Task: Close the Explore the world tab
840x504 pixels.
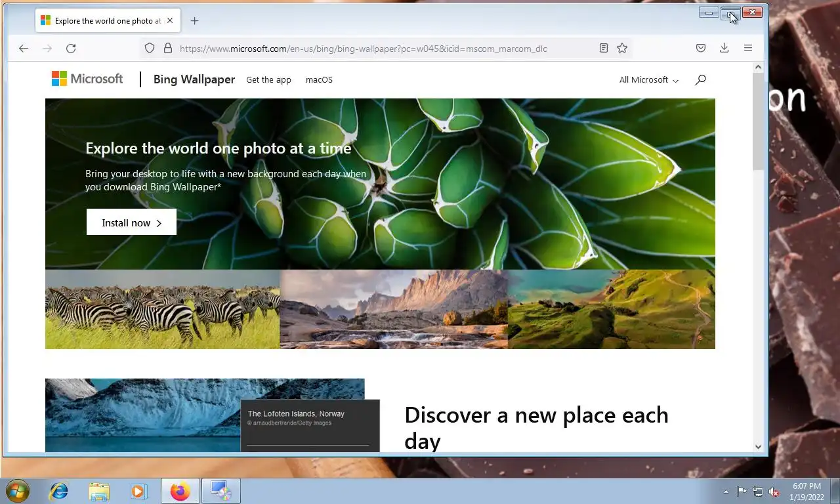Action: click(170, 20)
